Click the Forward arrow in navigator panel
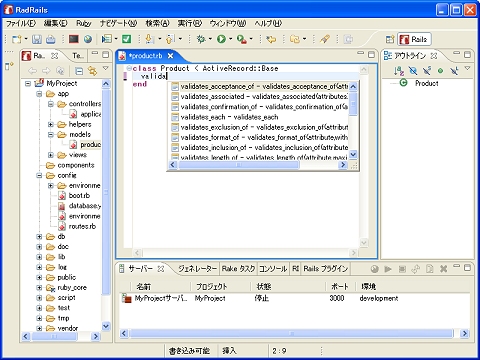 [46, 71]
